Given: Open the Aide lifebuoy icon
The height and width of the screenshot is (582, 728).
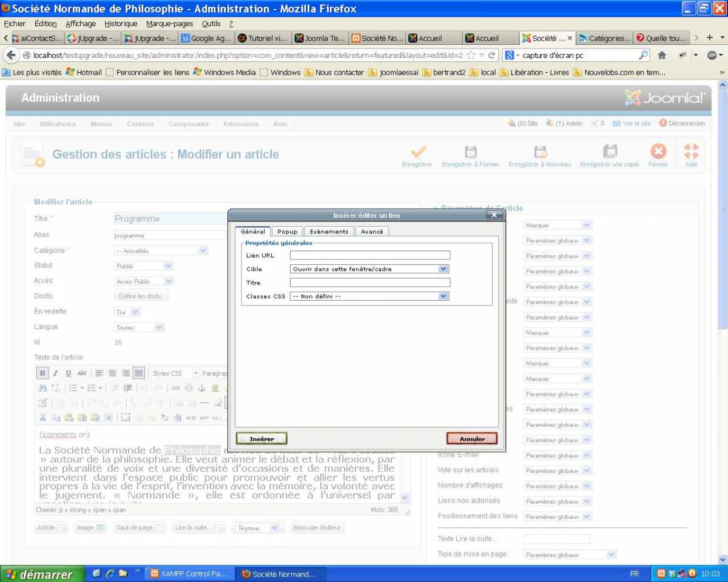Looking at the screenshot, I should point(691,152).
